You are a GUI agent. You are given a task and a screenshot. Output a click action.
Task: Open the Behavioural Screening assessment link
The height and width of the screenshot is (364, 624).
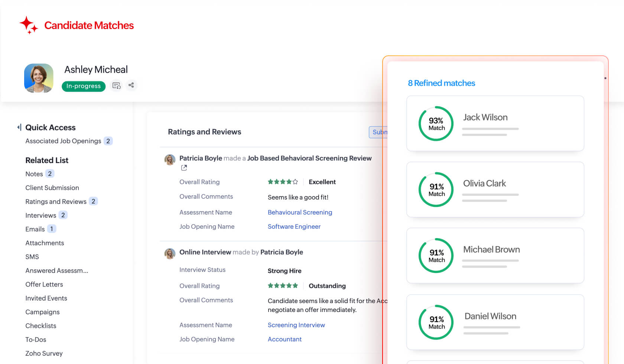[300, 212]
